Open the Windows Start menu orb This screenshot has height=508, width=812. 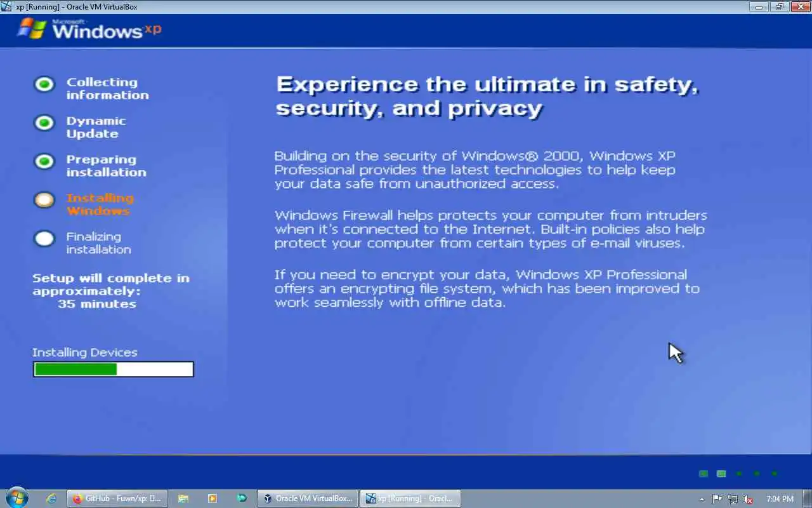(16, 498)
